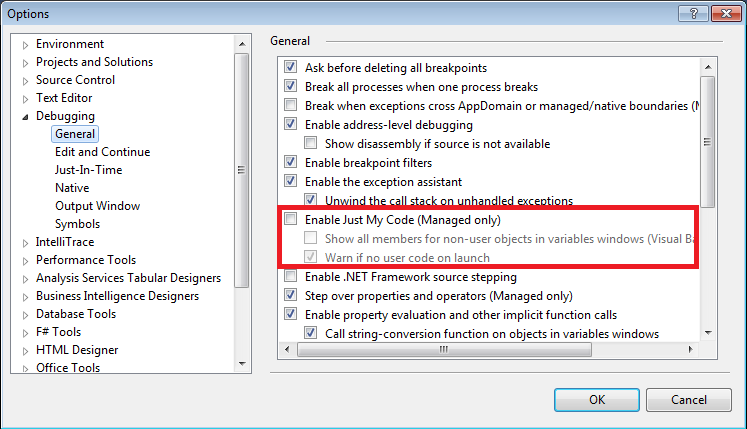Expand the Environment tree node

(26, 44)
